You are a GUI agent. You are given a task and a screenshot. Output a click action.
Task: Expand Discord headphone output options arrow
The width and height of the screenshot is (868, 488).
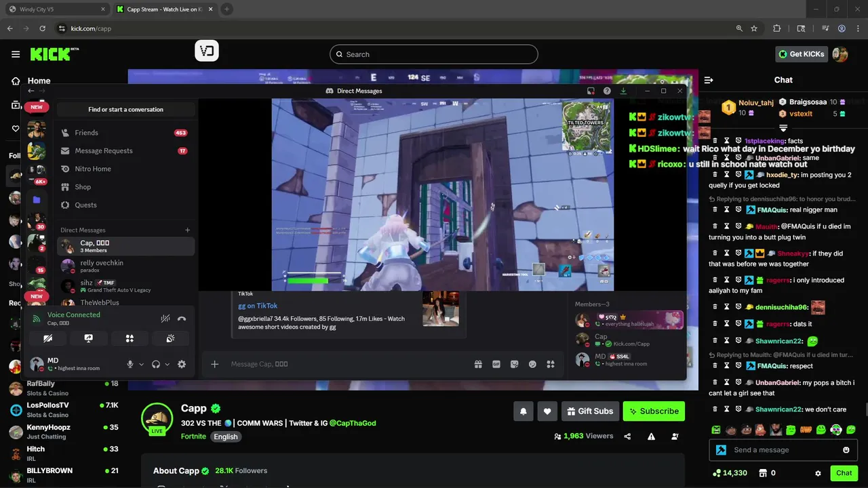click(x=167, y=364)
